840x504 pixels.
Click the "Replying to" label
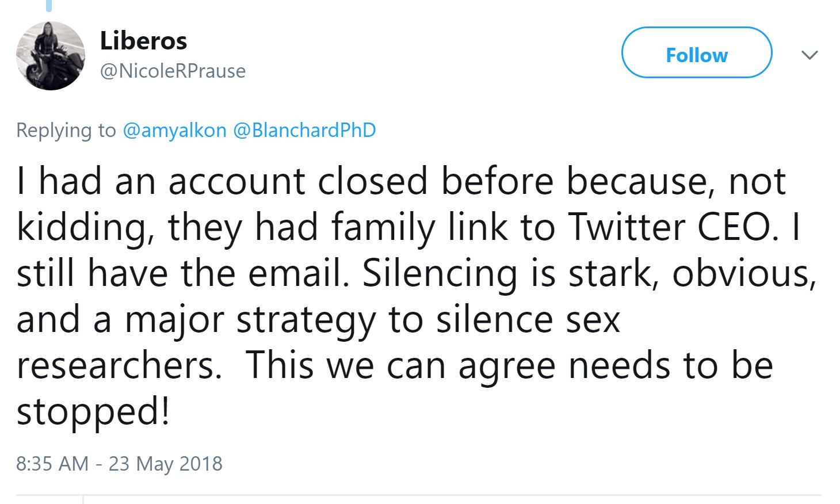pos(66,130)
